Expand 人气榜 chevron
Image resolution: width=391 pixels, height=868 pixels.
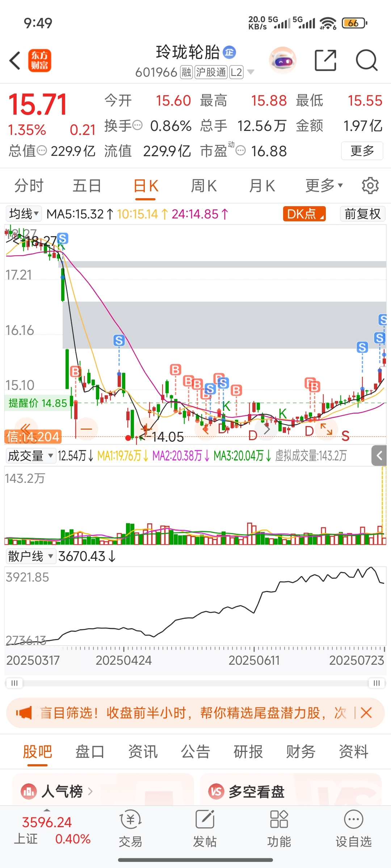pyautogui.click(x=90, y=792)
